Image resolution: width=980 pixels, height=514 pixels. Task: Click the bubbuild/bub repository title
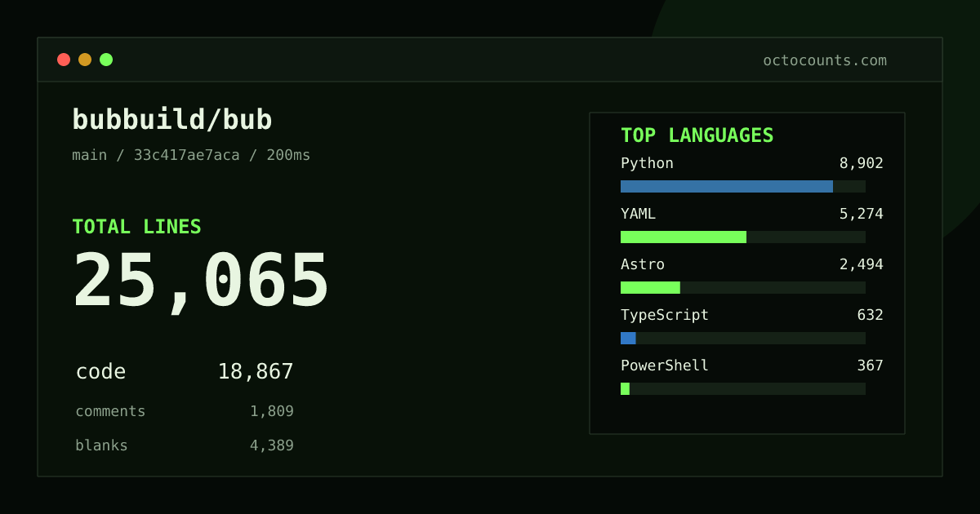(x=172, y=120)
